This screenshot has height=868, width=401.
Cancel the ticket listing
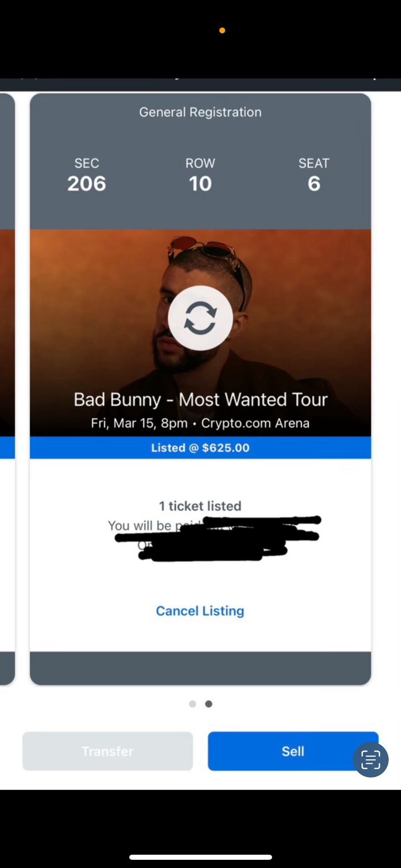200,611
